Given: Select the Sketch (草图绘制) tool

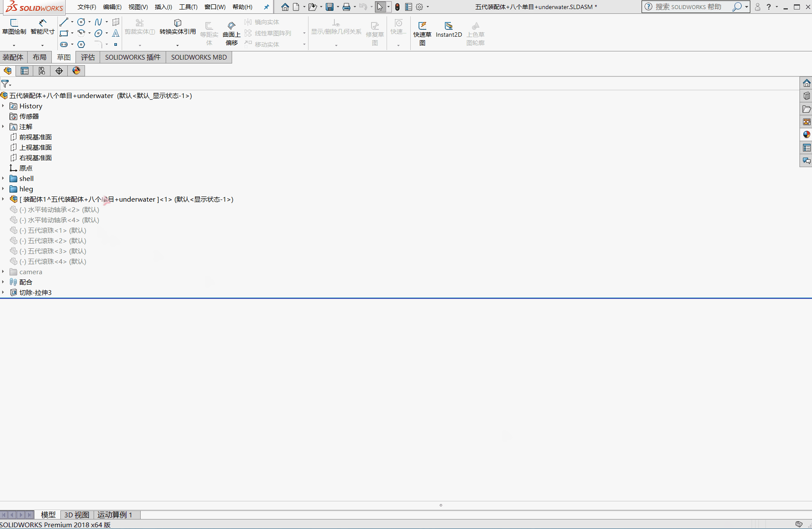Looking at the screenshot, I should (14, 27).
